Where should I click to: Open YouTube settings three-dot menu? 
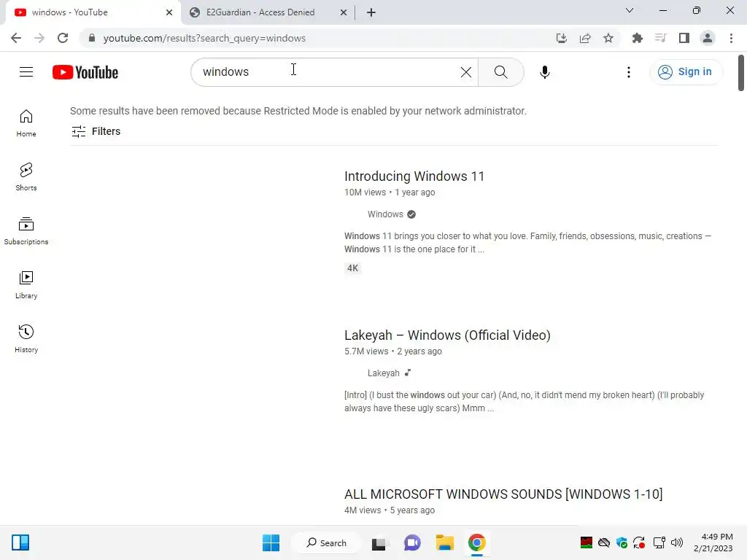click(x=628, y=72)
